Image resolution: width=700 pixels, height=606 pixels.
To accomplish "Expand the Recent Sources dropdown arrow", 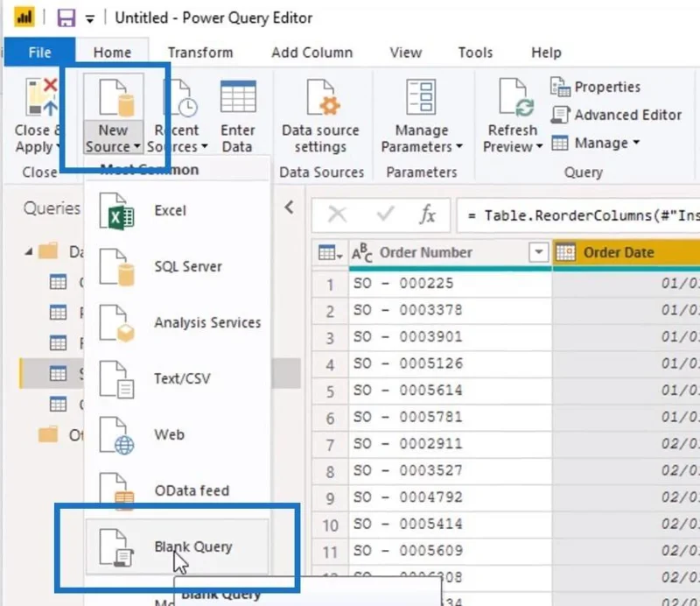I will click(x=205, y=146).
